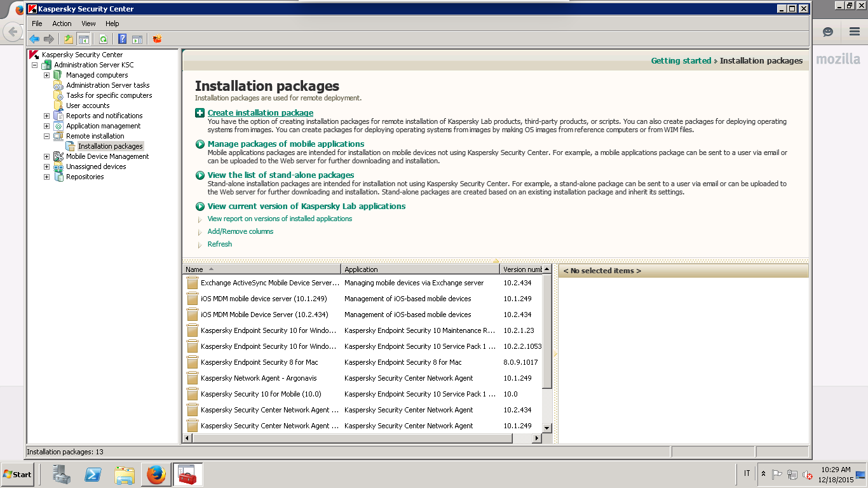Screen dimensions: 868x488
Task: Select Kaspersky Security 10 for Mobile (10.0) package
Action: 363,394
